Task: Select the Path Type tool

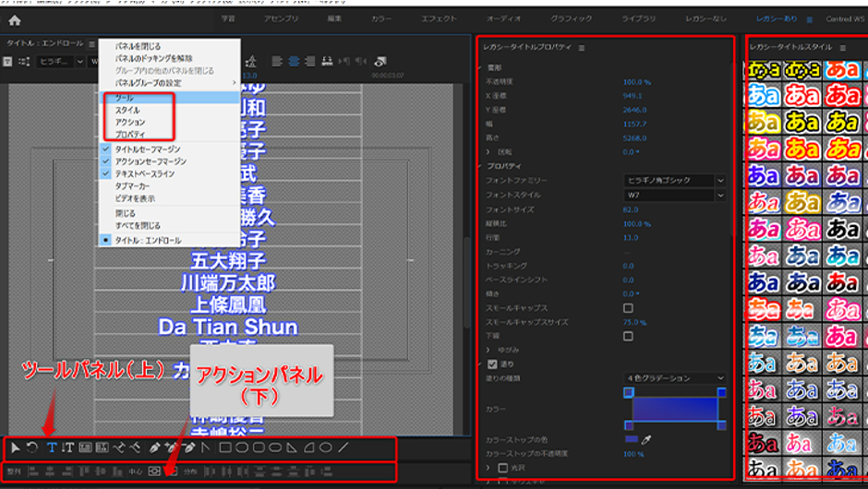Action: pos(119,447)
